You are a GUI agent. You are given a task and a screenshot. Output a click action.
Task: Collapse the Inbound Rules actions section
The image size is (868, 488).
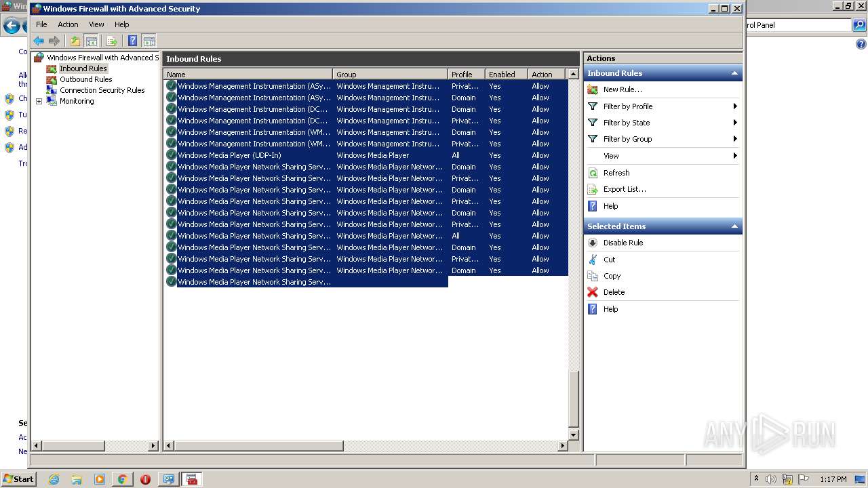734,73
